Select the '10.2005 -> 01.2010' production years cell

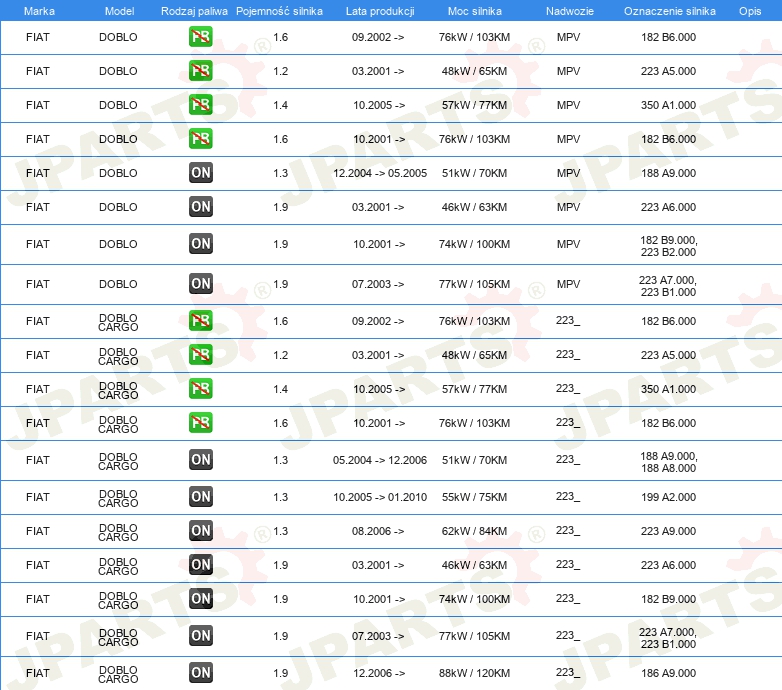[x=380, y=497]
